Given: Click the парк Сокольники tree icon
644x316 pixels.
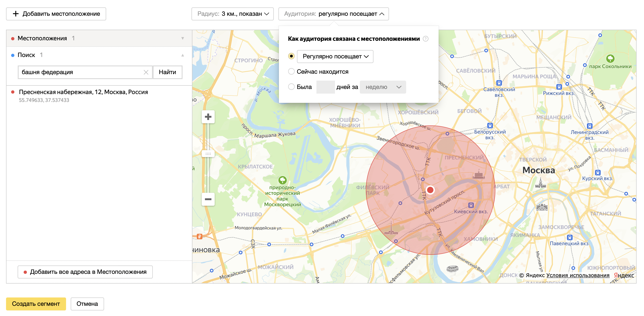Looking at the screenshot, I should point(610,59).
